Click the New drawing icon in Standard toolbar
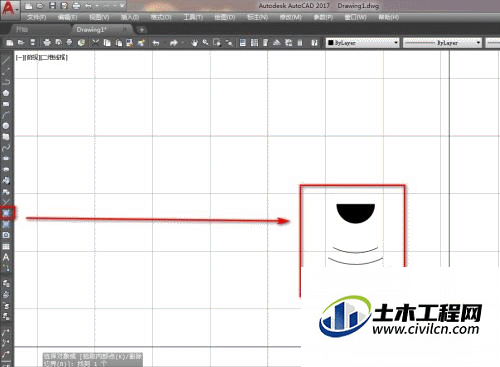 coord(10,43)
